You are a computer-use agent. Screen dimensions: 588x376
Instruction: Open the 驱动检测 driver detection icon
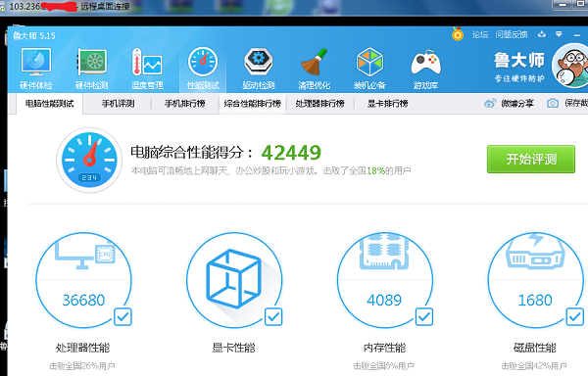coord(259,62)
